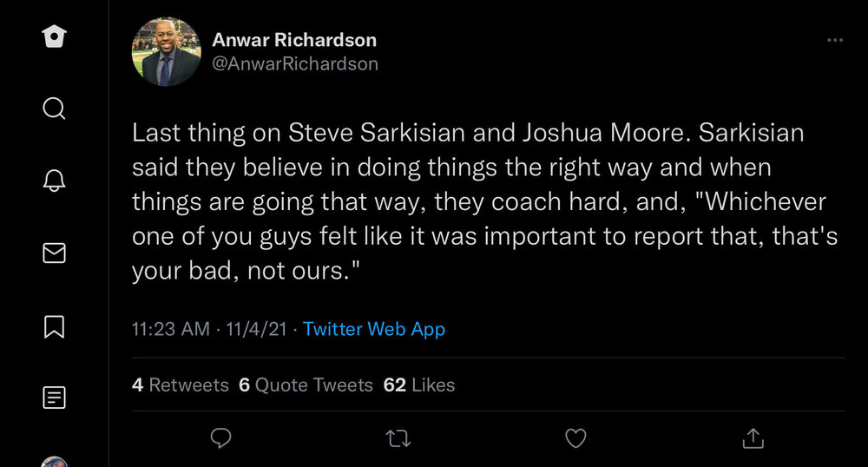The width and height of the screenshot is (868, 467).
Task: Open the Explore search icon
Action: pyautogui.click(x=54, y=109)
